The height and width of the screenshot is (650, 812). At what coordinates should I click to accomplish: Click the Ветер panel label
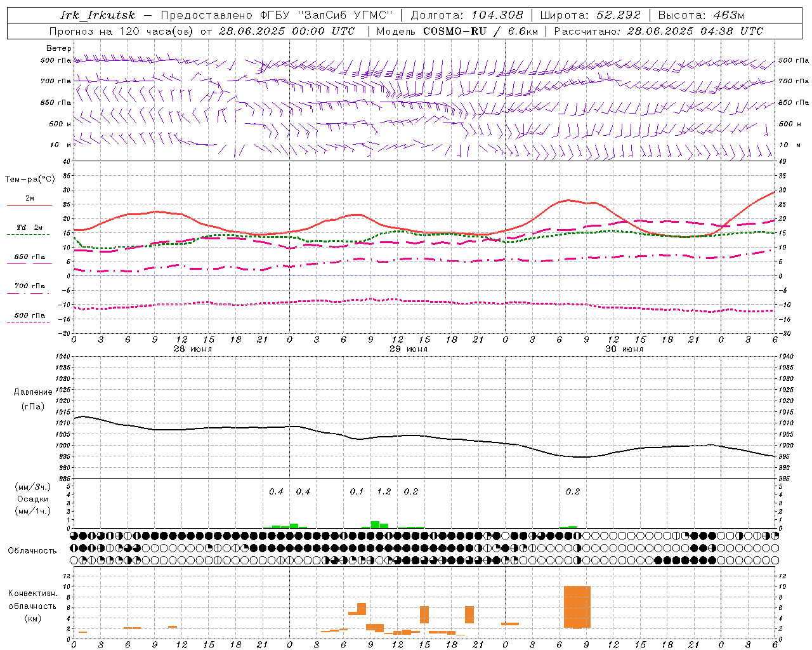59,48
